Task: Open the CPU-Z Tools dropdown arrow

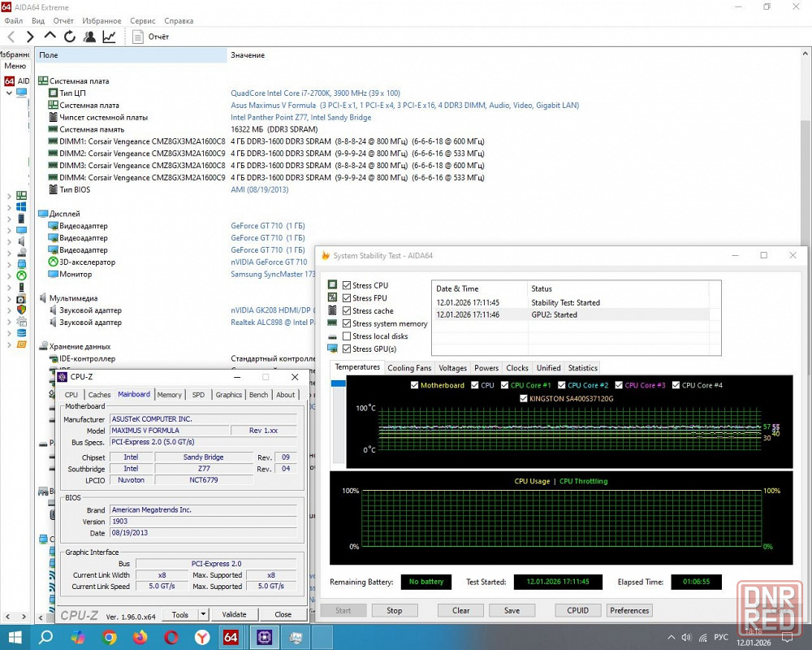Action: 203,614
